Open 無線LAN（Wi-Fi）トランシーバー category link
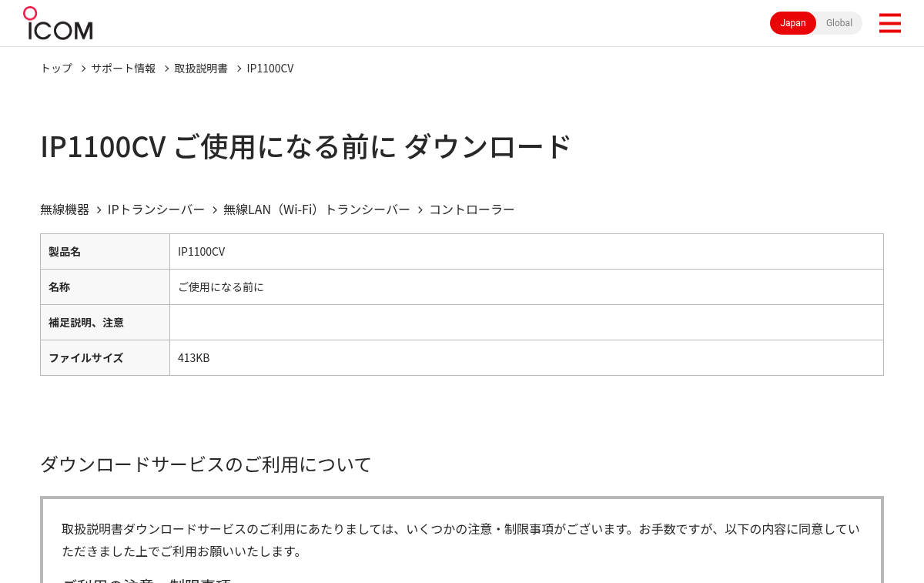Viewport: 924px width, 583px height. pyautogui.click(x=316, y=209)
